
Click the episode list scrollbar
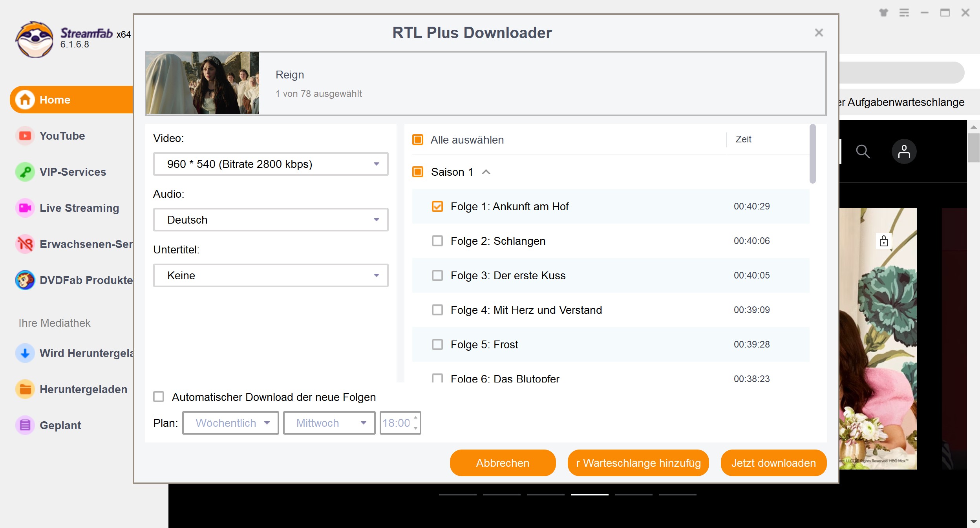(813, 154)
